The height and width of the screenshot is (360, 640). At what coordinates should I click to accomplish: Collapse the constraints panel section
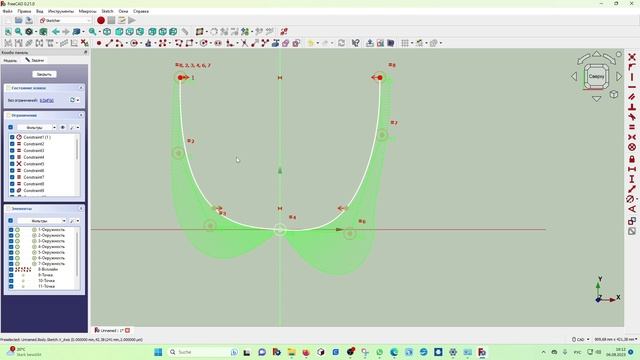pyautogui.click(x=81, y=116)
